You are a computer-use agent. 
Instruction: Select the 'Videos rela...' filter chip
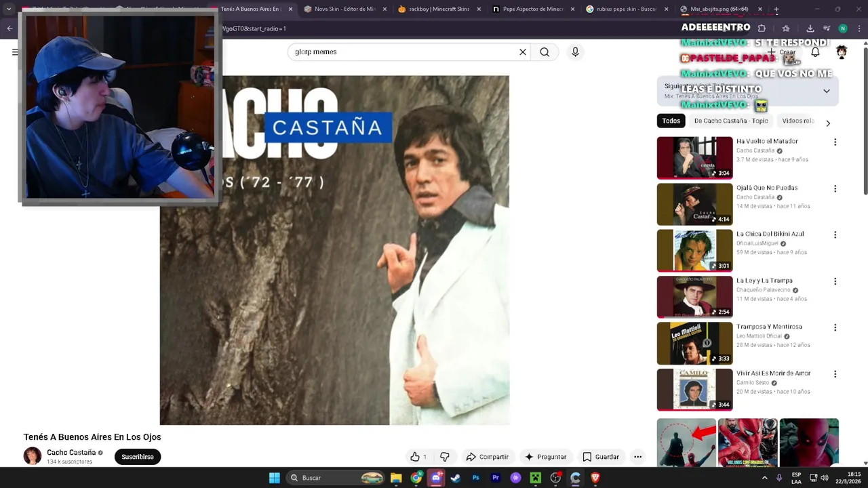[797, 121]
